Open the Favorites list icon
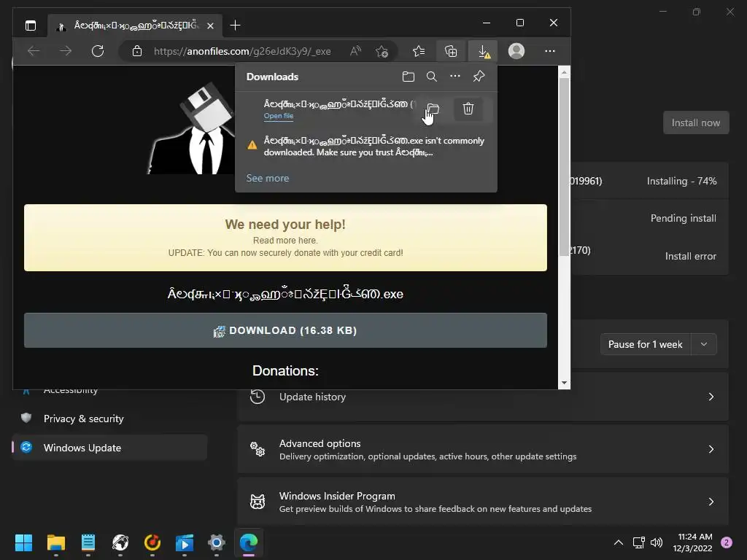This screenshot has width=747, height=560. click(419, 51)
